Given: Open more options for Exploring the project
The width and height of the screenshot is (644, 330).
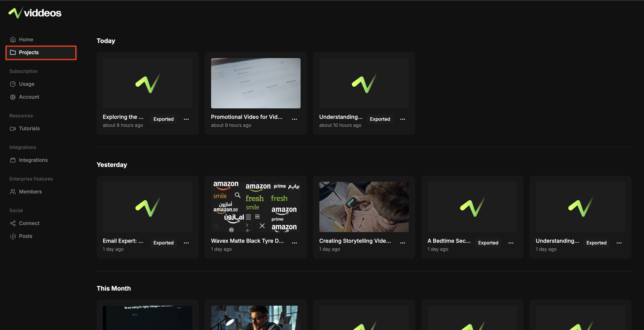Looking at the screenshot, I should 186,119.
